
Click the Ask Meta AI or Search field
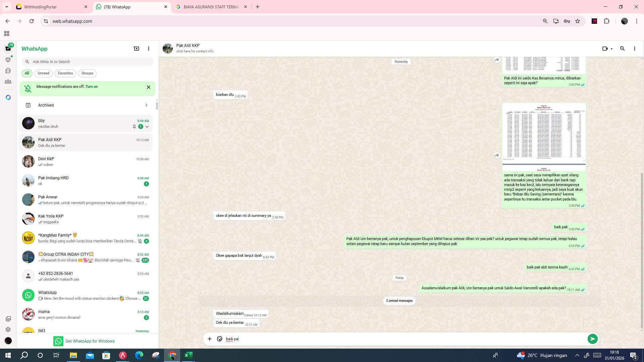[87, 62]
